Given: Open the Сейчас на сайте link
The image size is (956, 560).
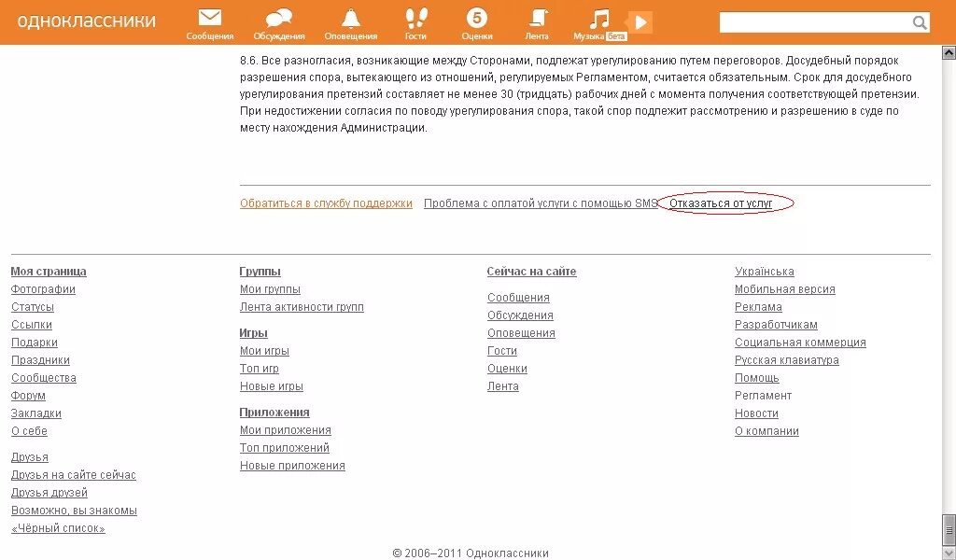Looking at the screenshot, I should (531, 272).
